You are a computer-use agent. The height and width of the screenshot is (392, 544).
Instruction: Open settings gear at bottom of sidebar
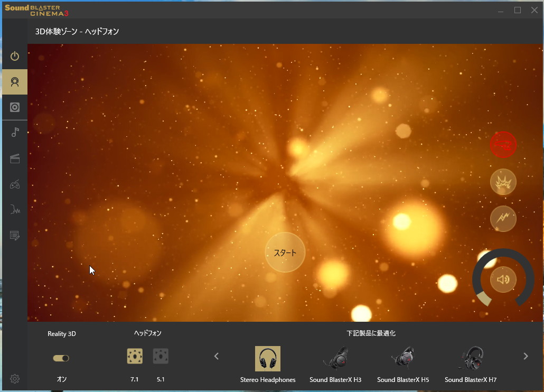[15, 379]
